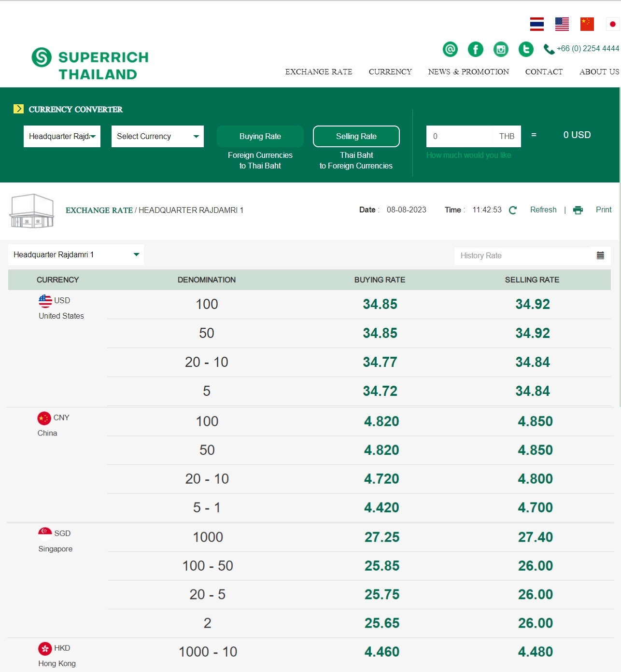Open the CONTACT menu

coord(544,71)
